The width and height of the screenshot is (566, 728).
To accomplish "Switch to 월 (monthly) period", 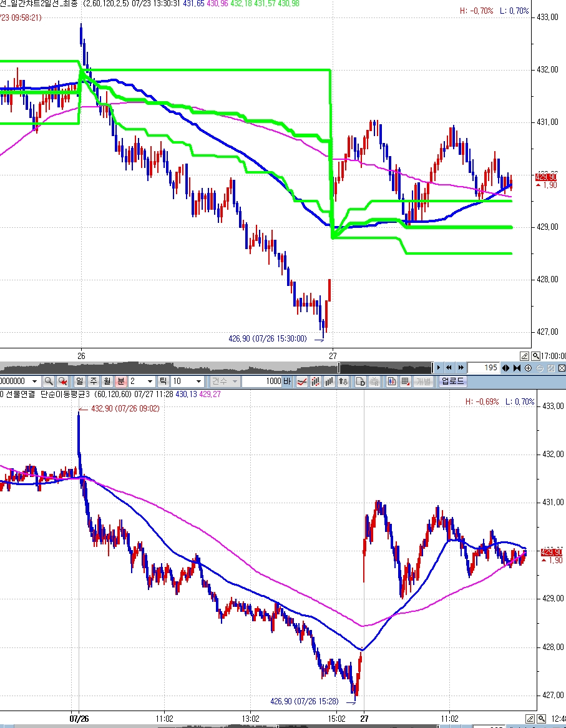I will pos(107,381).
